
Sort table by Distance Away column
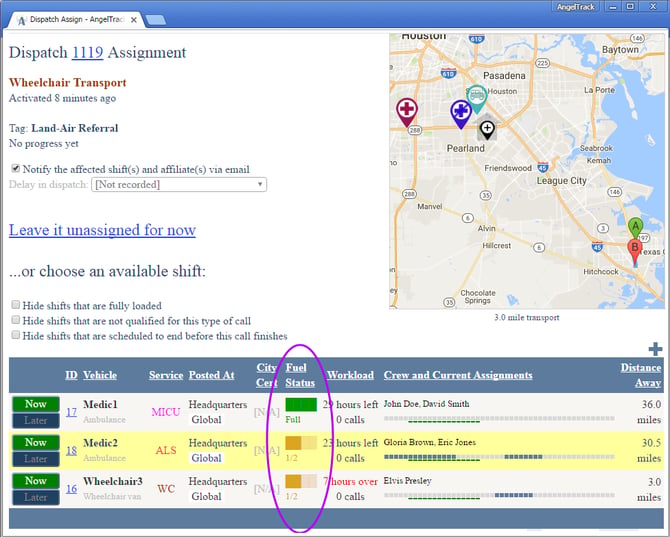(x=641, y=375)
